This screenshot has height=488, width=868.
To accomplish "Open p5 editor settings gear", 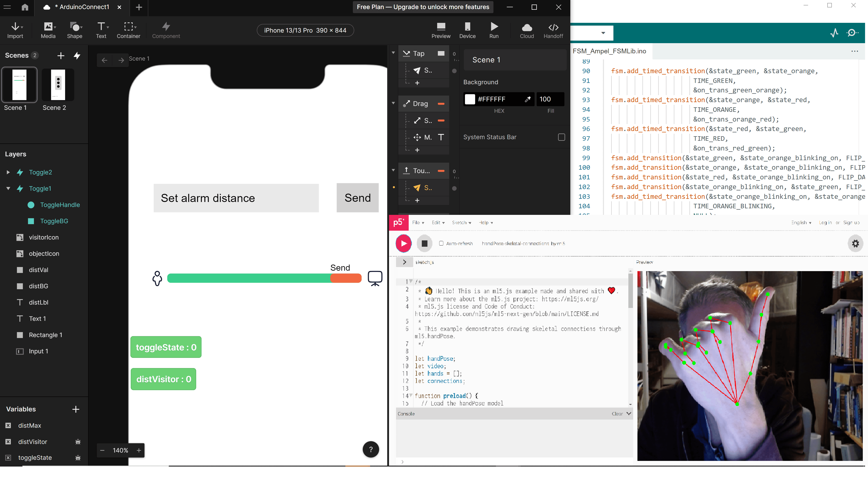I will (x=855, y=244).
